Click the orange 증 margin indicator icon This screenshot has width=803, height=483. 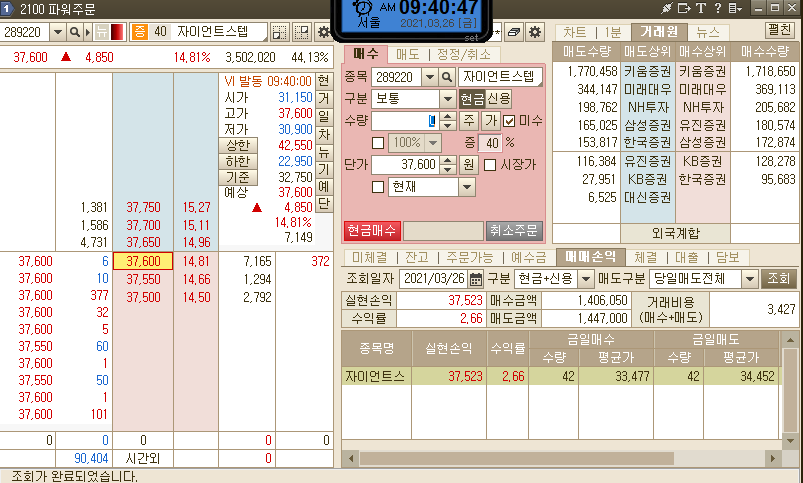[x=139, y=32]
